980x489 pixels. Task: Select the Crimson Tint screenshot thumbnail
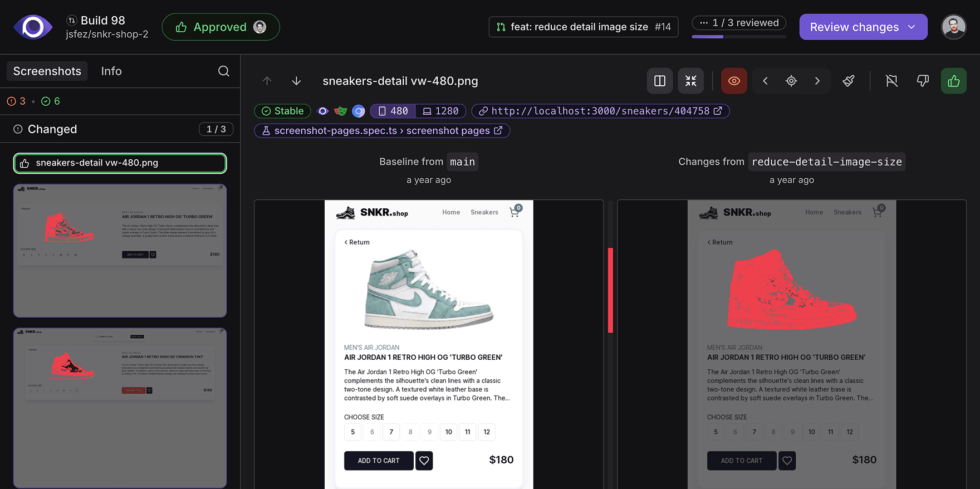[x=120, y=408]
